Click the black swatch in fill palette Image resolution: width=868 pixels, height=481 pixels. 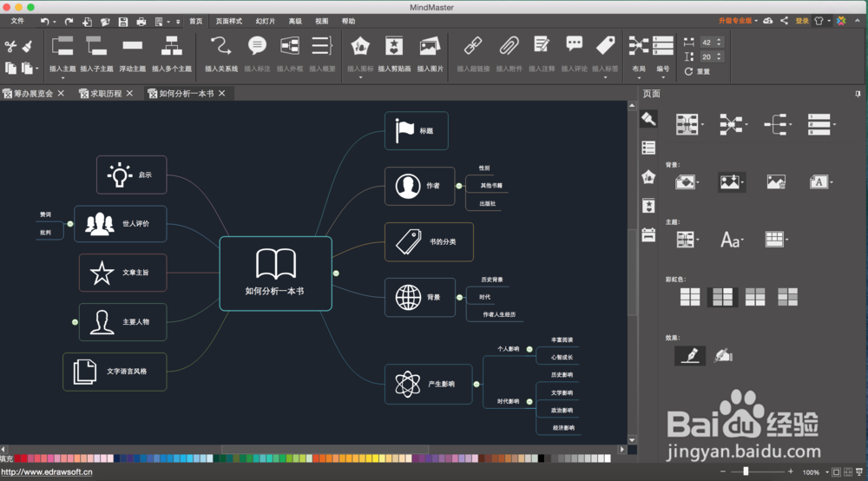point(542,458)
